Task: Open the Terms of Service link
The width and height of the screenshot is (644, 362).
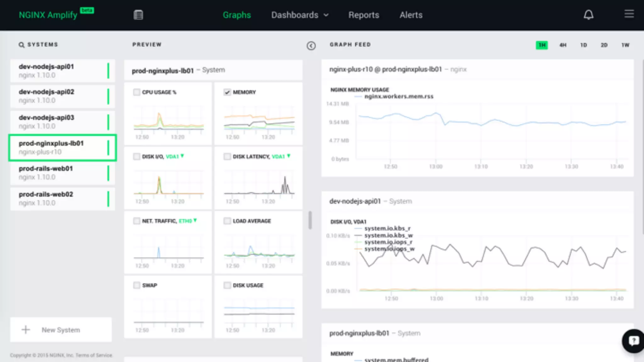Action: pos(94,355)
